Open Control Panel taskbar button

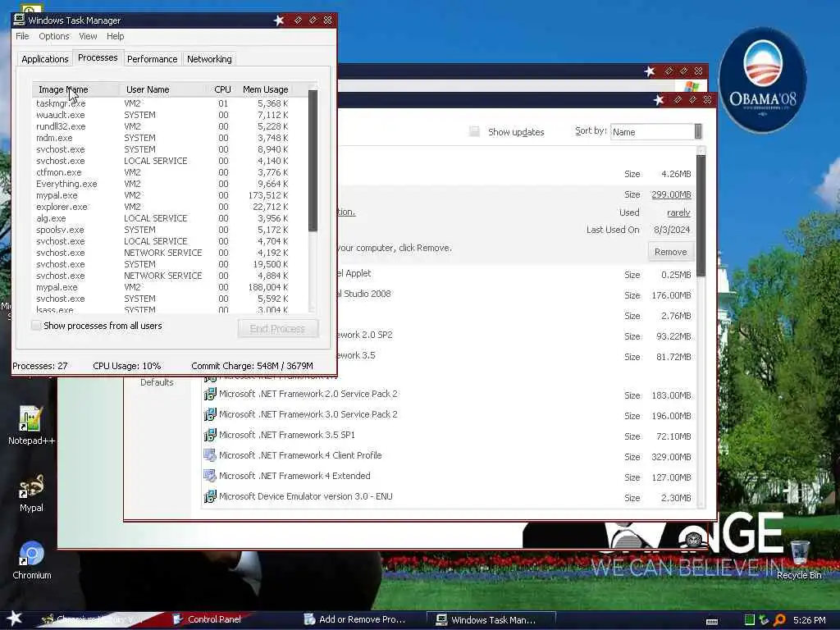[x=214, y=619]
